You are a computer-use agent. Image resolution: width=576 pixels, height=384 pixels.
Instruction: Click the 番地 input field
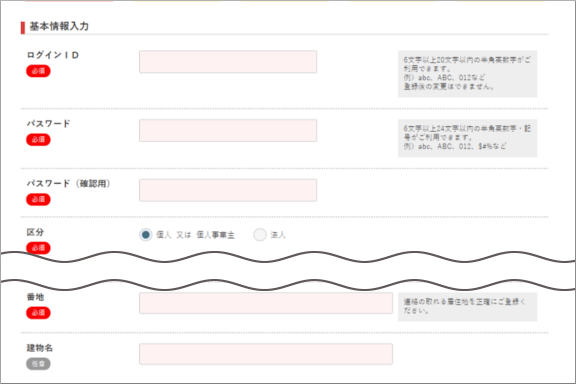[x=266, y=303]
